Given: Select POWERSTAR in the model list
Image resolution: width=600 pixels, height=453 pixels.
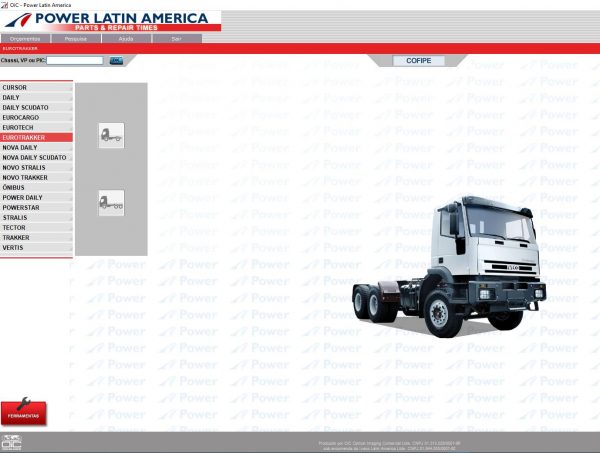Looking at the screenshot, I should pos(36,207).
